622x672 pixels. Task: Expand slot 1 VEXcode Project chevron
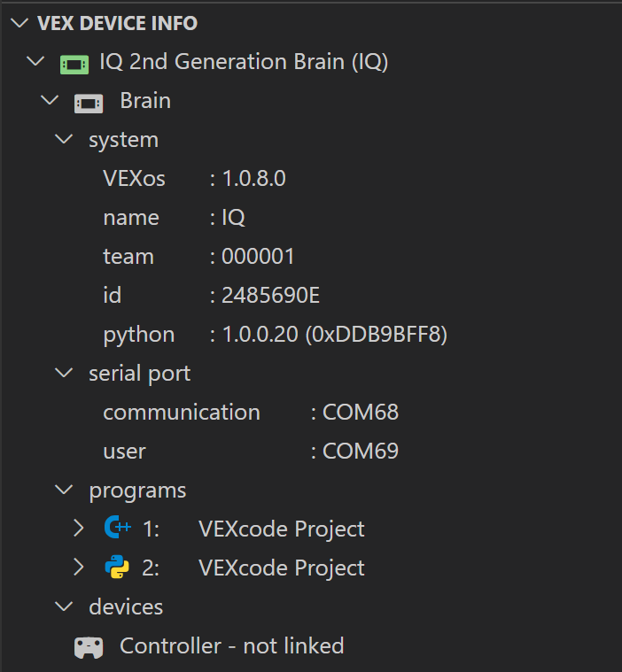79,529
